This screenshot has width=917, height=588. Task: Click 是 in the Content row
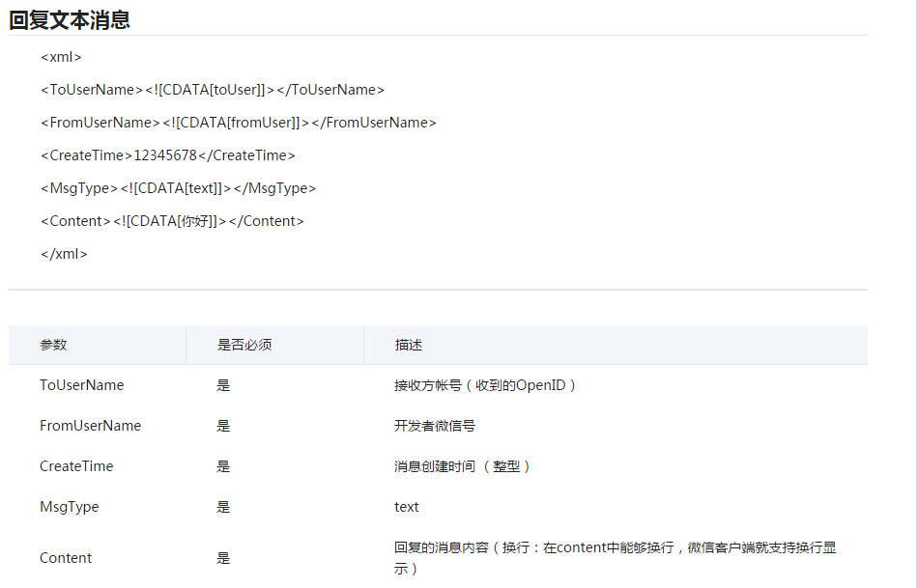click(223, 558)
